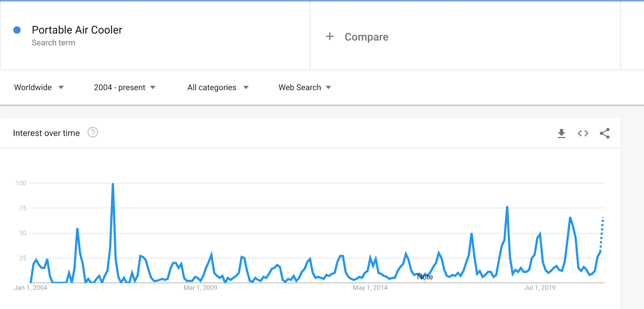Screen dimensions: 644x309
Task: Open the All categories dropdown
Action: click(x=218, y=87)
